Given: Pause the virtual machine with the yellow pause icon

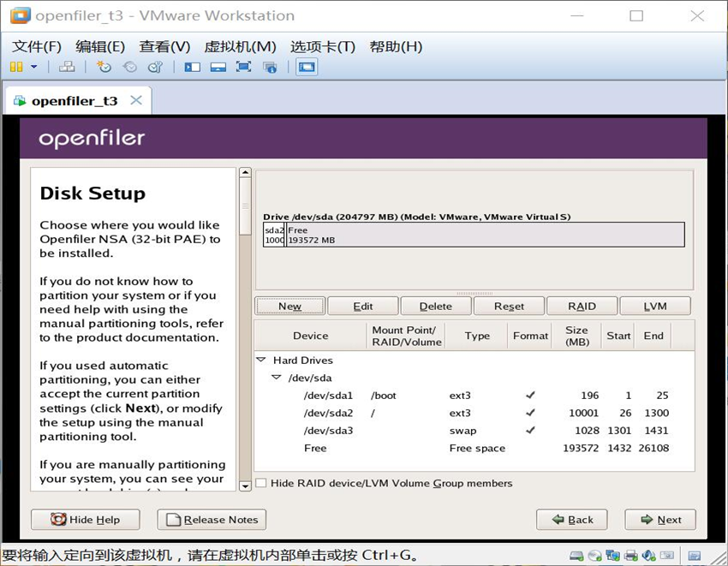Looking at the screenshot, I should [x=16, y=67].
